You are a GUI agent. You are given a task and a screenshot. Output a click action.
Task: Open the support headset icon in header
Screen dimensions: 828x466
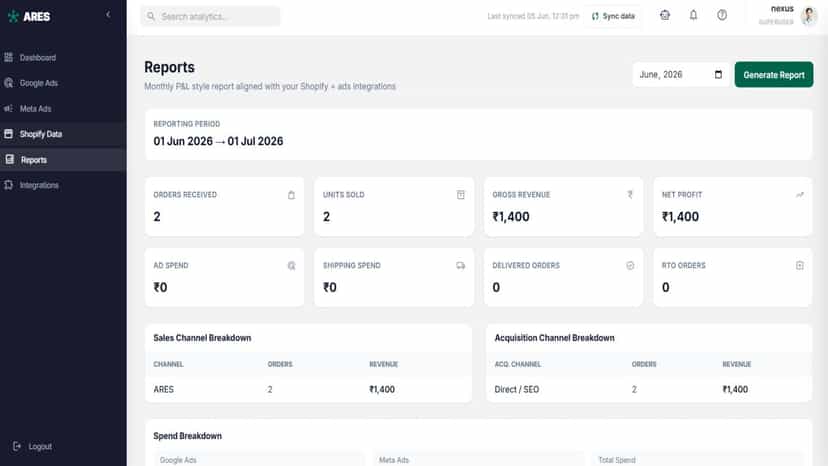point(665,15)
